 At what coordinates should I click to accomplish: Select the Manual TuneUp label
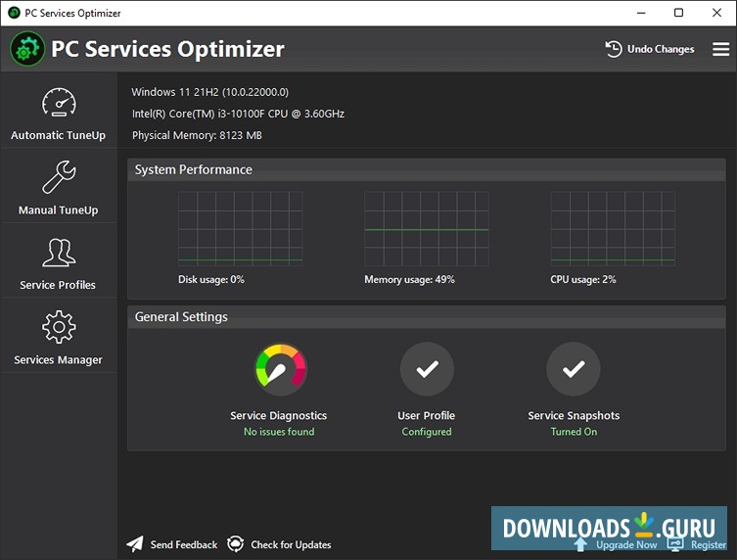tap(59, 210)
